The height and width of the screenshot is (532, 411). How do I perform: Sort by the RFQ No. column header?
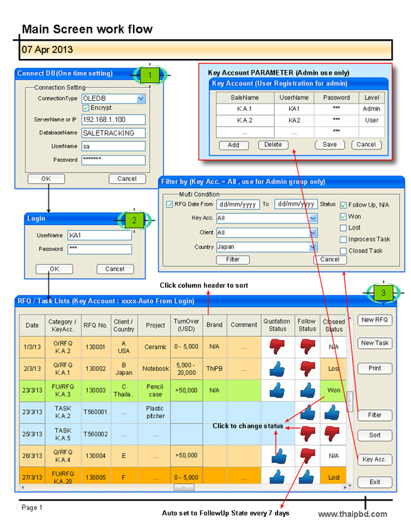96,325
